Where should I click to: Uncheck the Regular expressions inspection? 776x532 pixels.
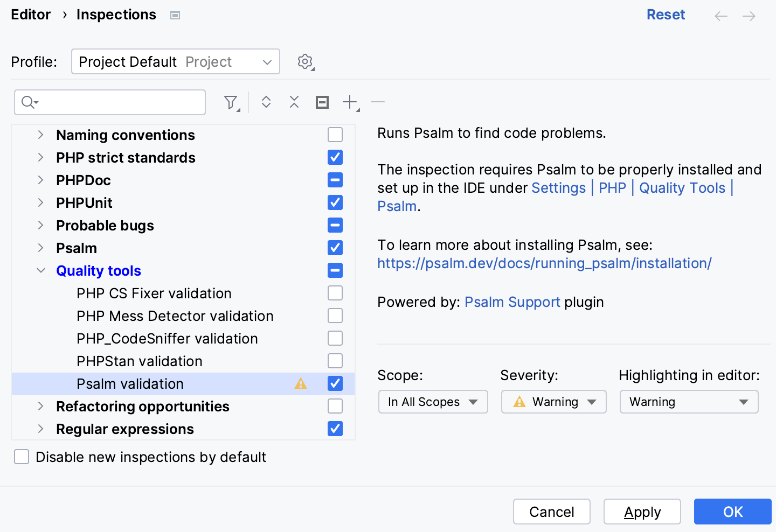(x=335, y=429)
